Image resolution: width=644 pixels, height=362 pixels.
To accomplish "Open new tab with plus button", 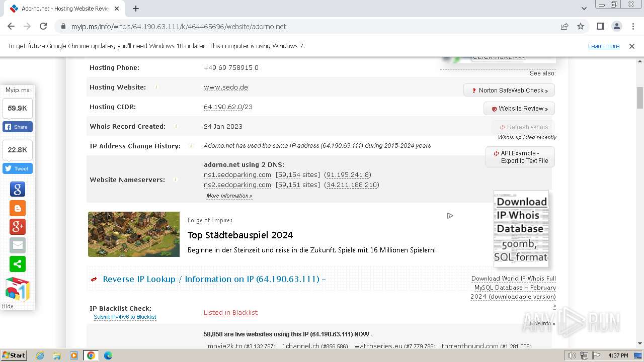I will pyautogui.click(x=136, y=9).
